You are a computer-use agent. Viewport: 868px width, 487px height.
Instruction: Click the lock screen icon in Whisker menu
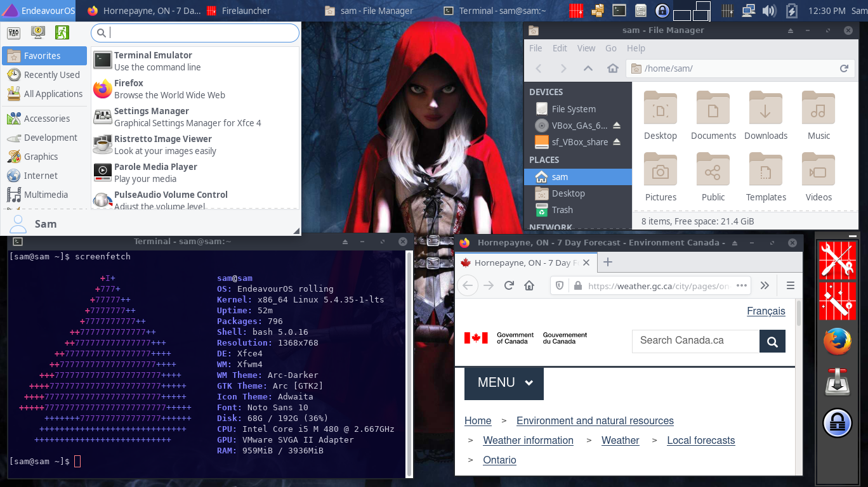(x=37, y=33)
